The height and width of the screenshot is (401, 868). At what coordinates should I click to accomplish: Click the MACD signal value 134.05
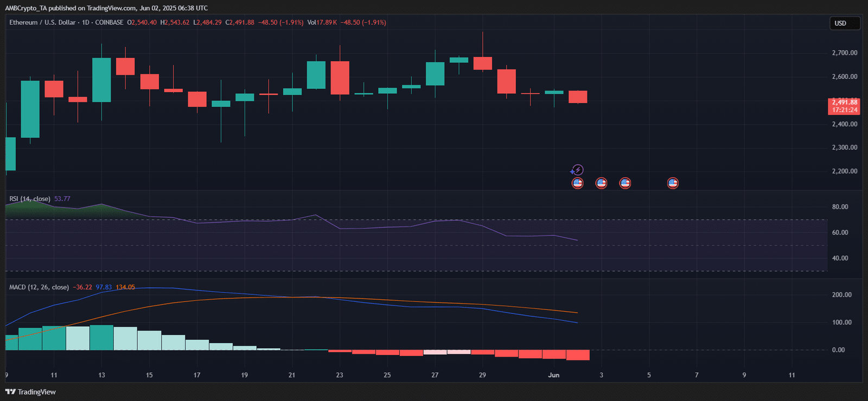[x=125, y=287]
